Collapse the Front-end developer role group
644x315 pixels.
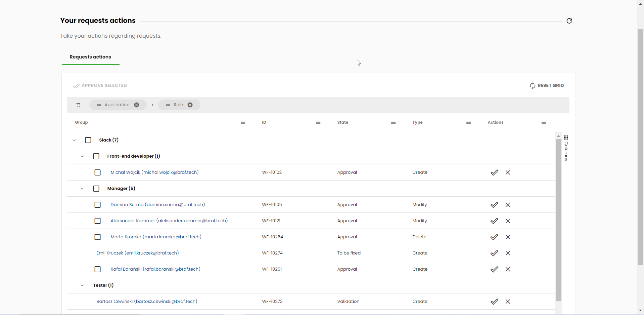coord(82,156)
